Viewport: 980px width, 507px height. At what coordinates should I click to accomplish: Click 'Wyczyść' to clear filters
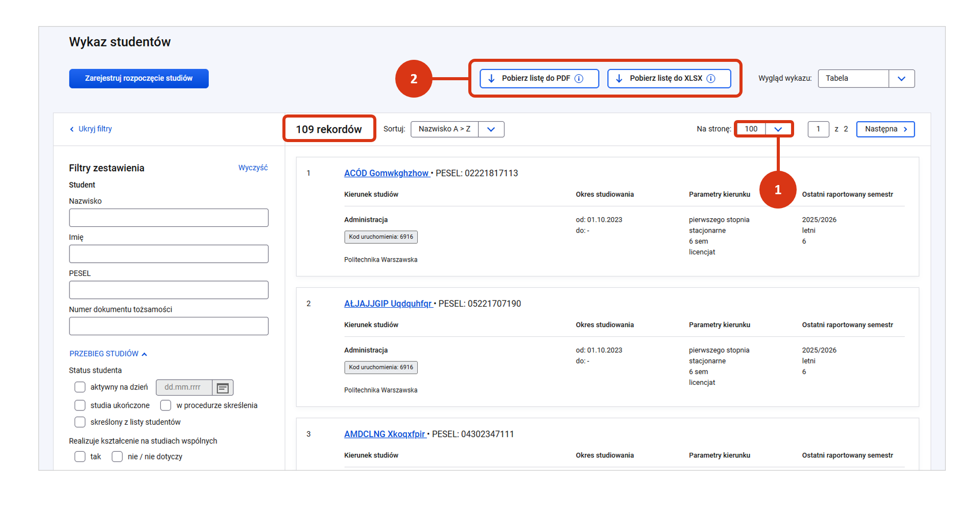253,168
